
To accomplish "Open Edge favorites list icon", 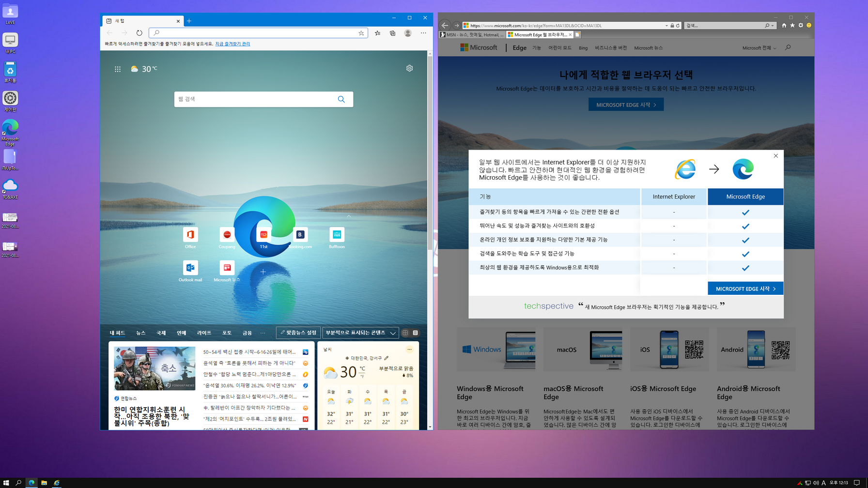I will [377, 33].
